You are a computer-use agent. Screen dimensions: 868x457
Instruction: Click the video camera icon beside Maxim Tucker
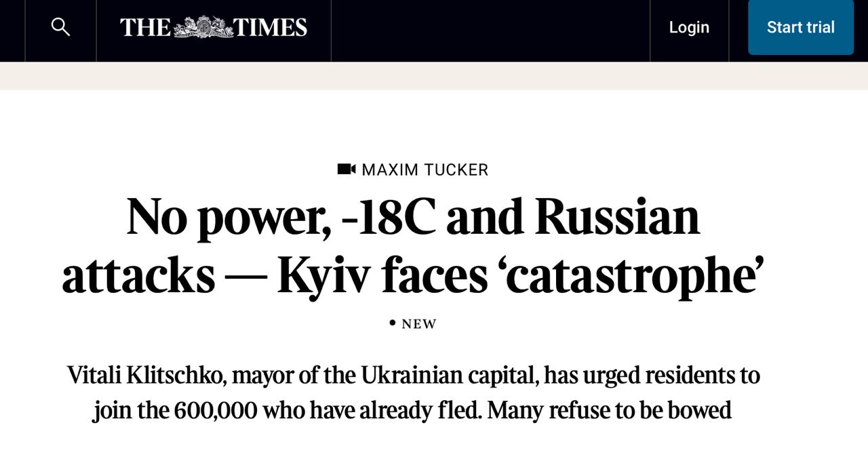tap(346, 169)
